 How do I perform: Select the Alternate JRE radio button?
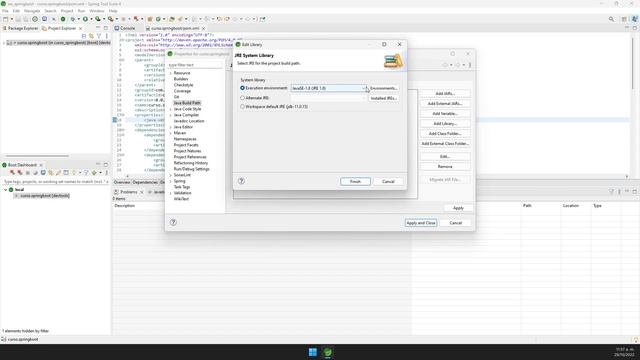(242, 98)
